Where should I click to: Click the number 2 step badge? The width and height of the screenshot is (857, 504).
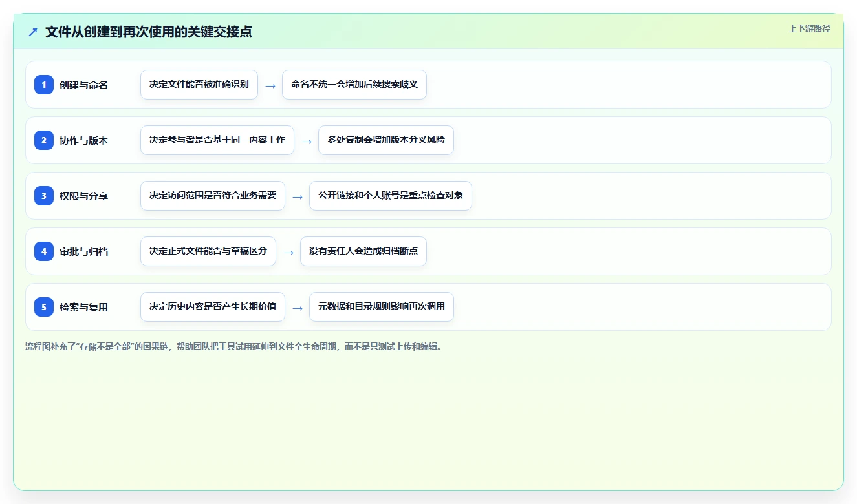(44, 140)
